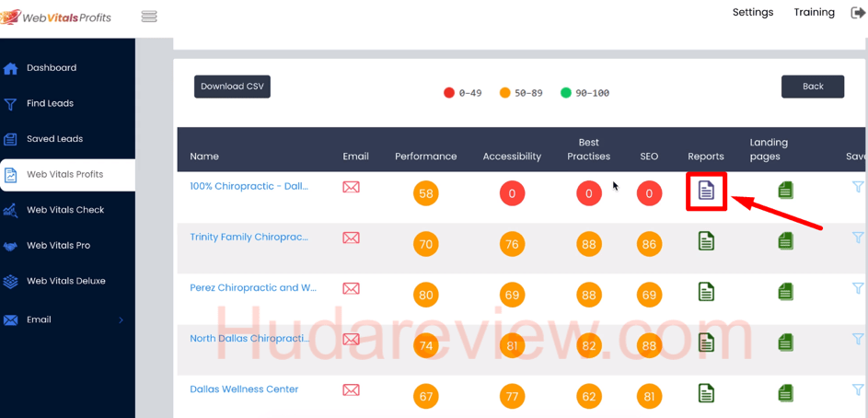The image size is (868, 418).
Task: Click email icon for North Dallas Chiropractic
Action: [351, 340]
